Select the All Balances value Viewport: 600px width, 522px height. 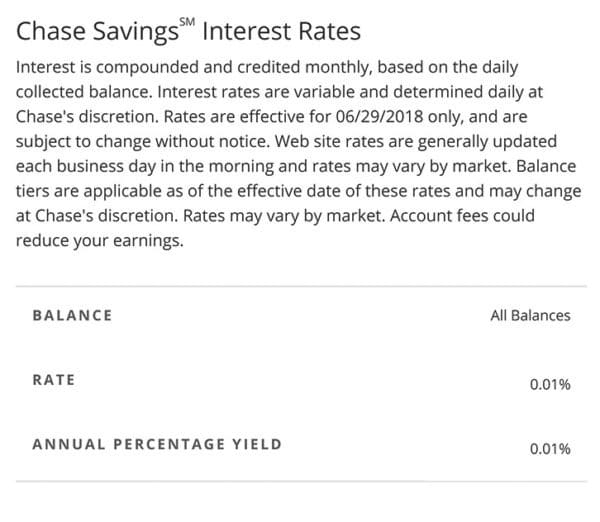pyautogui.click(x=530, y=315)
